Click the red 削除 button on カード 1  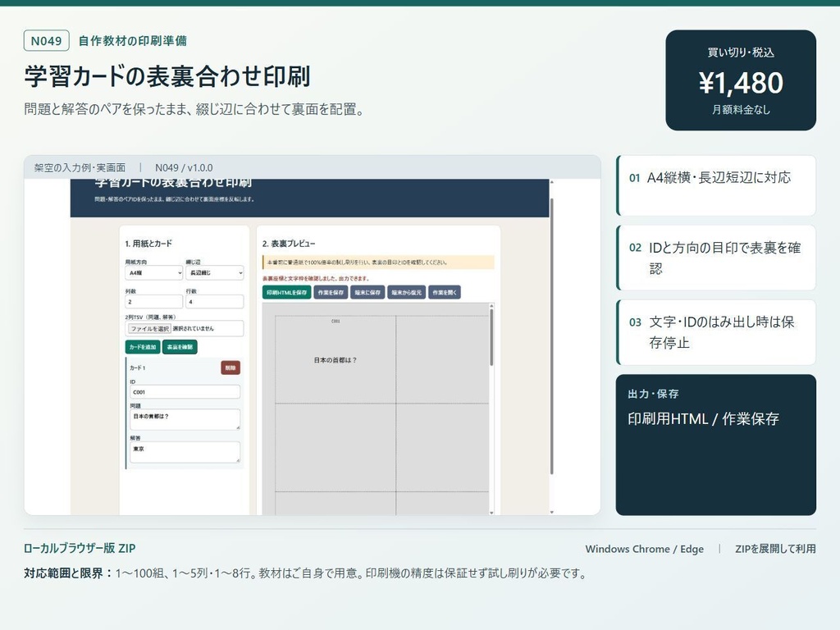click(x=231, y=367)
